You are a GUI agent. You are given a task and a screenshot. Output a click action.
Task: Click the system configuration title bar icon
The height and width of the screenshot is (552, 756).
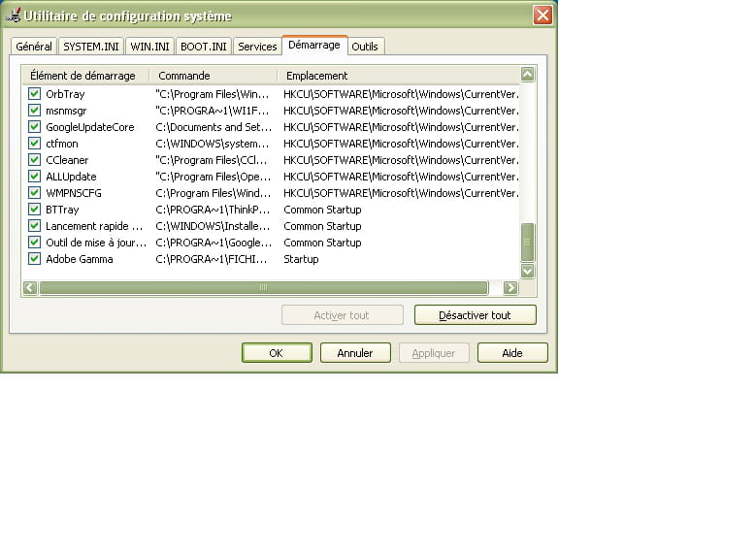click(13, 15)
